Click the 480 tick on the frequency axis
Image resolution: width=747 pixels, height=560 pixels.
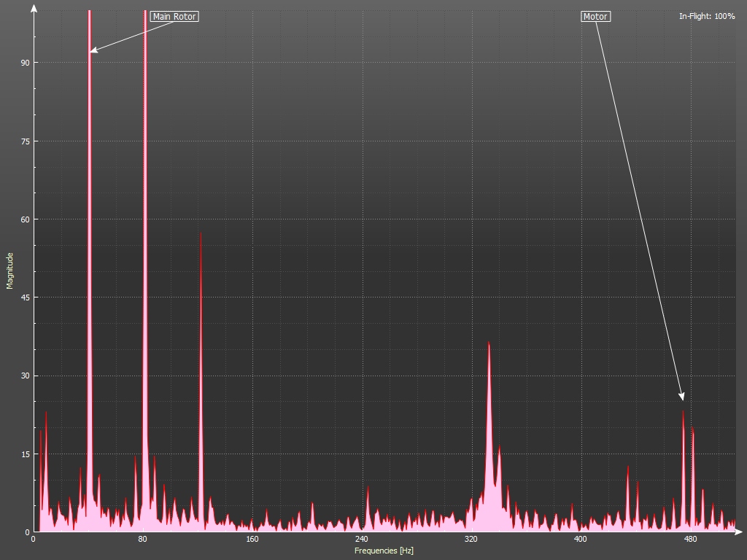[689, 540]
